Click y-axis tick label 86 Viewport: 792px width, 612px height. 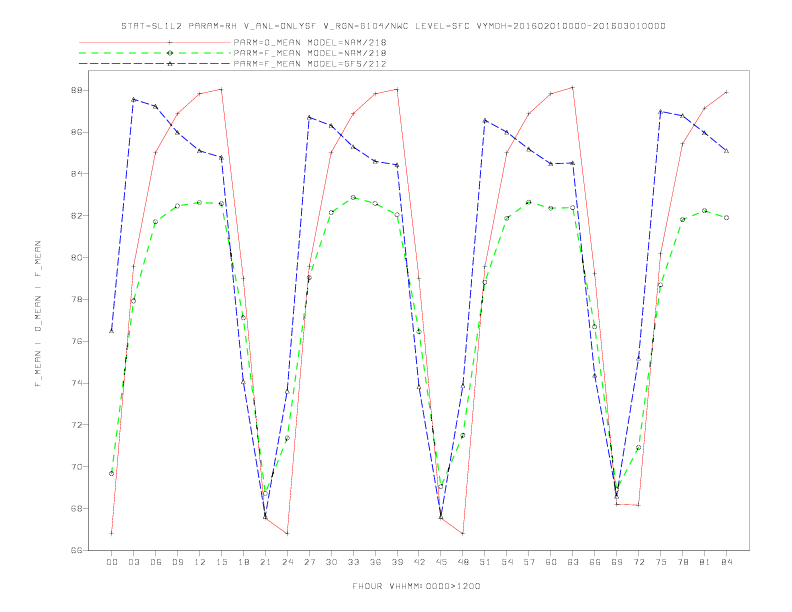(76, 132)
